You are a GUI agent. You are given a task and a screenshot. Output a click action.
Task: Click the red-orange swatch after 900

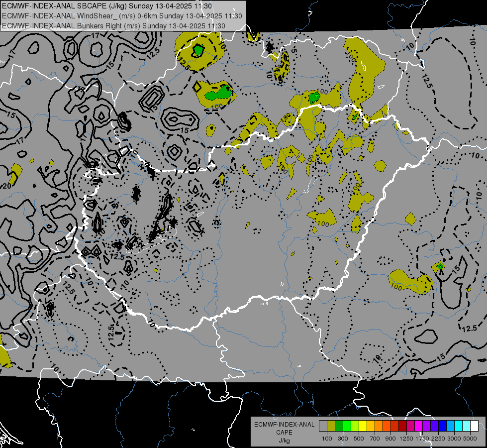coord(395,426)
